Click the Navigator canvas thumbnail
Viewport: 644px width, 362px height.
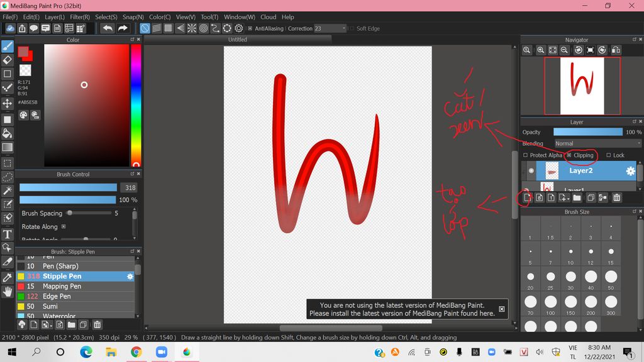(582, 85)
